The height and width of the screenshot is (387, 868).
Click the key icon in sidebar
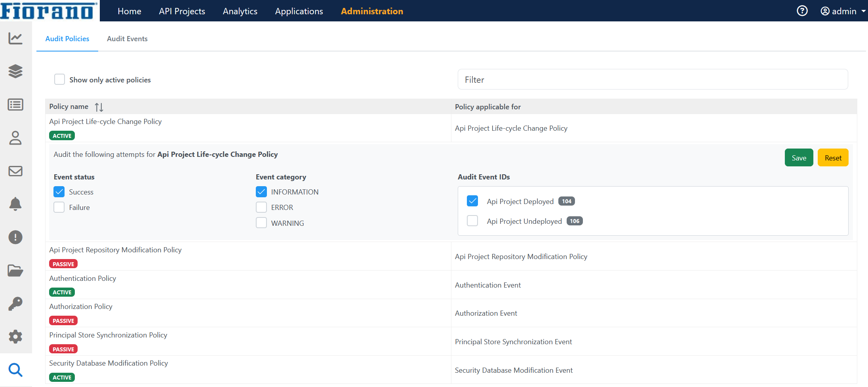tap(15, 304)
